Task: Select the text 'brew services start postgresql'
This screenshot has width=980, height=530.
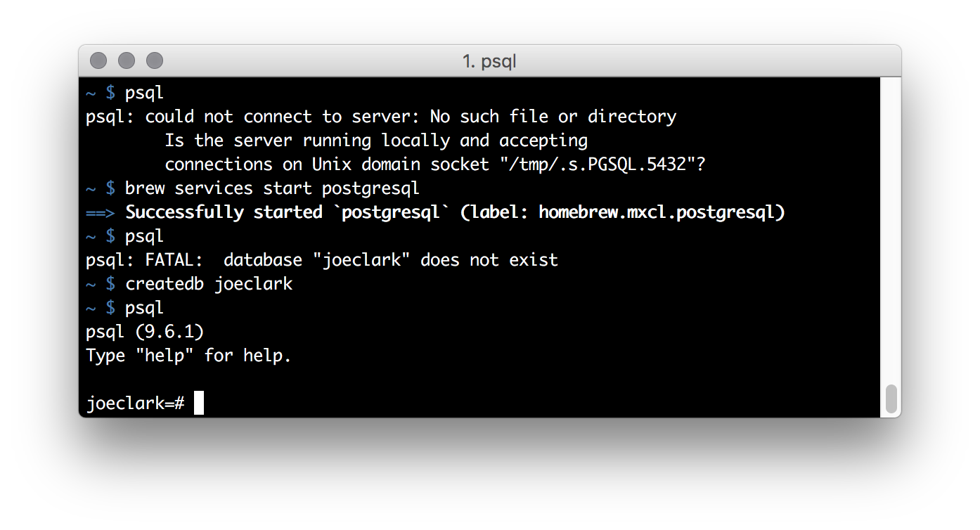Action: (272, 188)
